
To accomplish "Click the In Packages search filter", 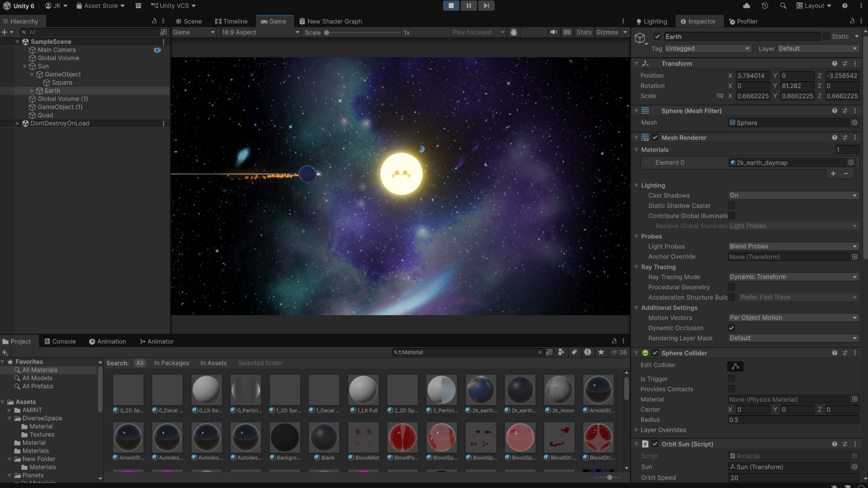I will pos(171,363).
